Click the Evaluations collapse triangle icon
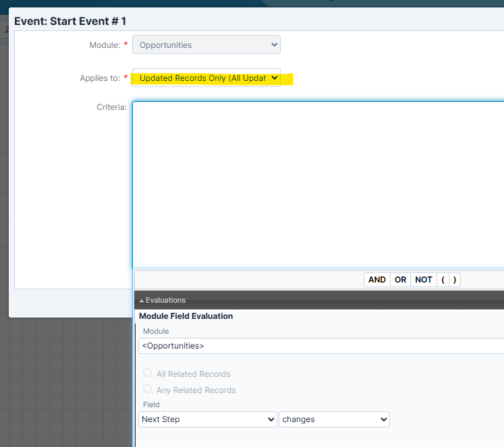 pos(142,301)
